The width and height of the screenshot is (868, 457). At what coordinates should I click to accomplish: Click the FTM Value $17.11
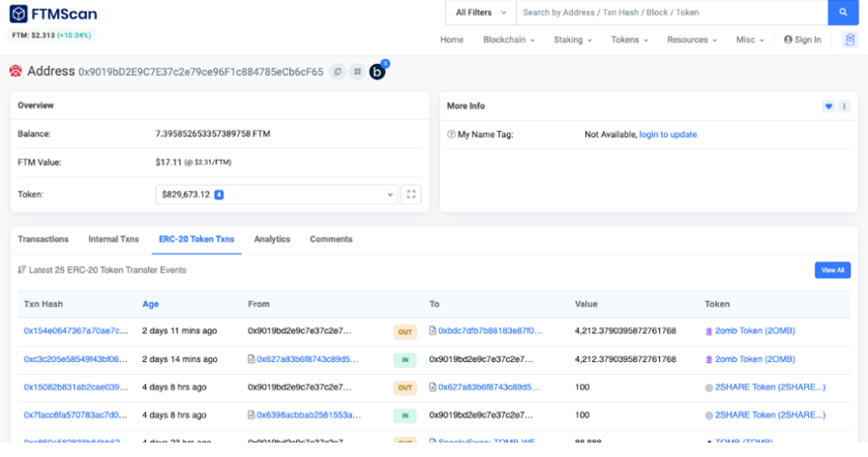(x=168, y=163)
